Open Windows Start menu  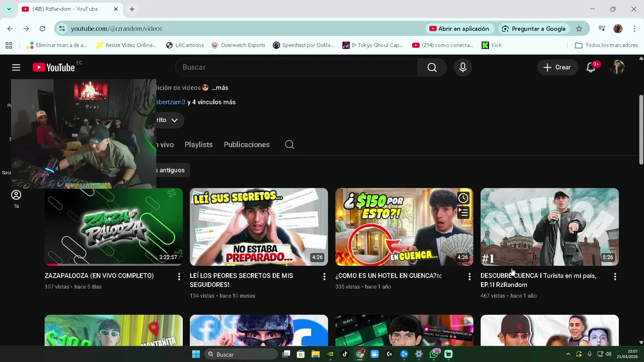tap(196, 354)
